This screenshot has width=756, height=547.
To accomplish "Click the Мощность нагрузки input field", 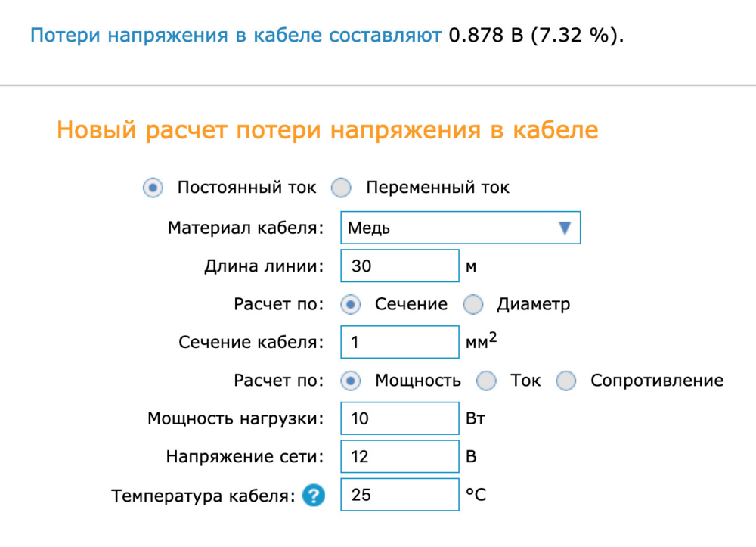I will pyautogui.click(x=400, y=418).
